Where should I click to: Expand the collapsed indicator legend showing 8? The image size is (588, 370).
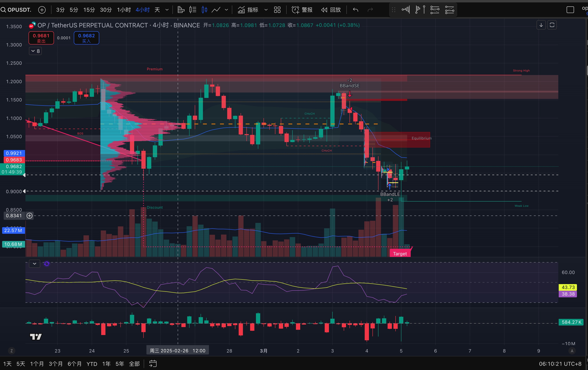pos(35,51)
